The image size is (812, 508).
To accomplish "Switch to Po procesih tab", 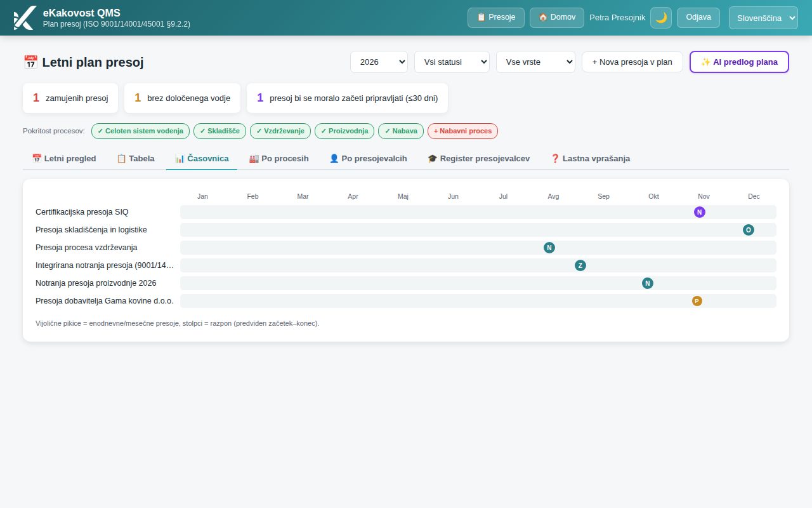I will coord(279,158).
